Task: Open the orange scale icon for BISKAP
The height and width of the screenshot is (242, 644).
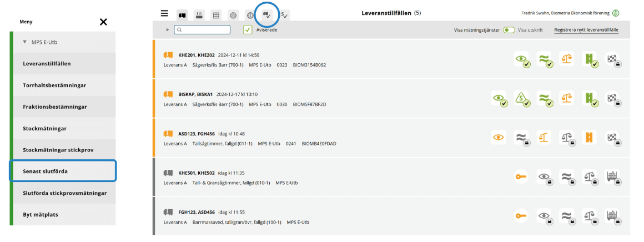Action: click(567, 99)
